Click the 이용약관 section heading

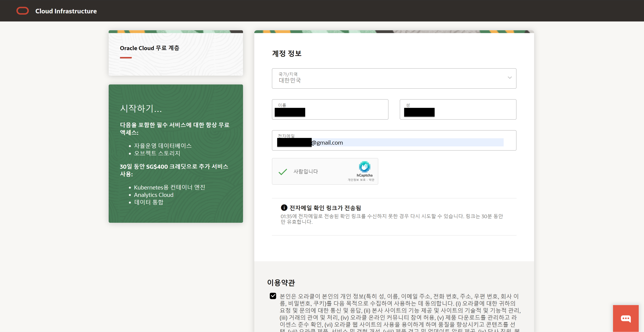click(x=281, y=283)
